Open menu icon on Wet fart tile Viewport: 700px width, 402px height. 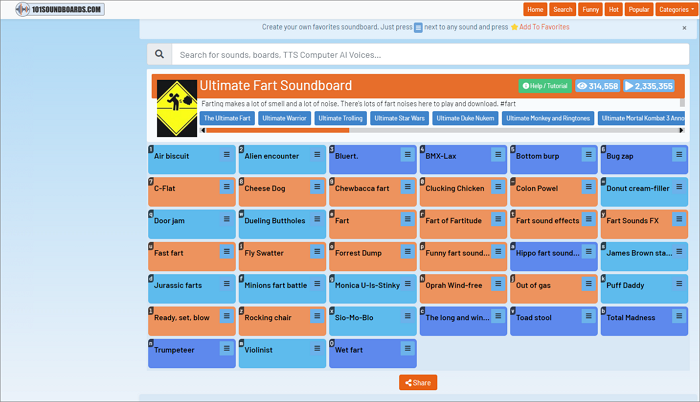407,349
